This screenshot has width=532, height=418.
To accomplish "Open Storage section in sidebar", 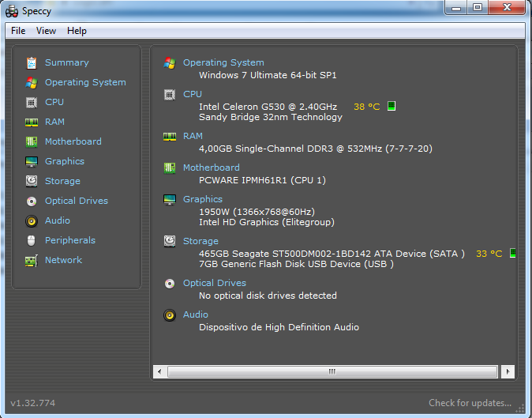I will [63, 181].
